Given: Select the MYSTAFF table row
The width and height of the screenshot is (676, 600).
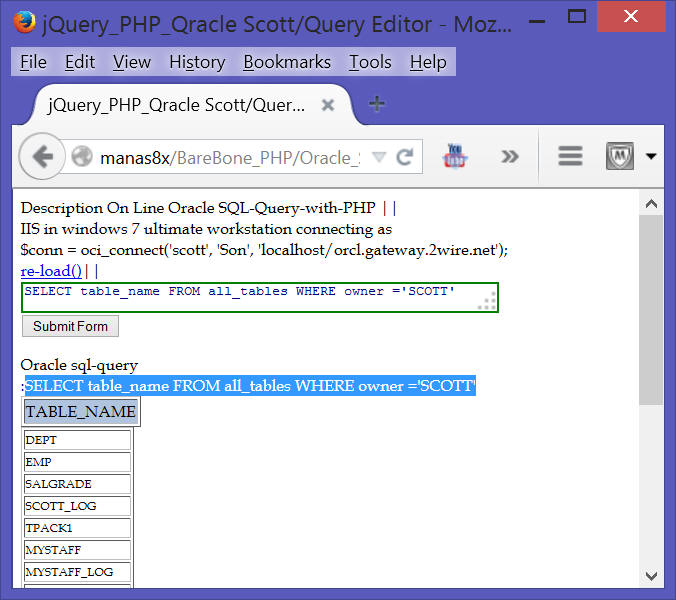Looking at the screenshot, I should (x=78, y=550).
